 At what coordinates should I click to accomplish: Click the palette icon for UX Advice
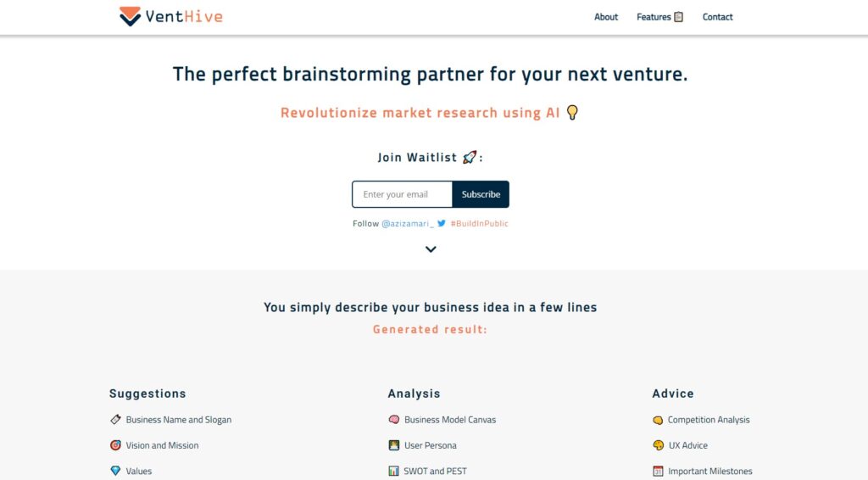[x=658, y=445]
